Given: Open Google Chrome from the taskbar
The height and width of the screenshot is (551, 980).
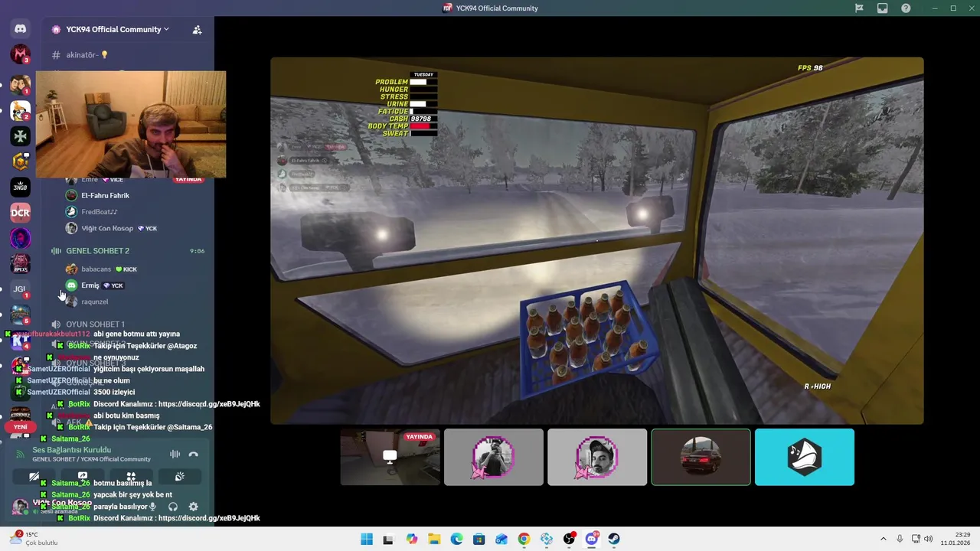Looking at the screenshot, I should point(524,539).
